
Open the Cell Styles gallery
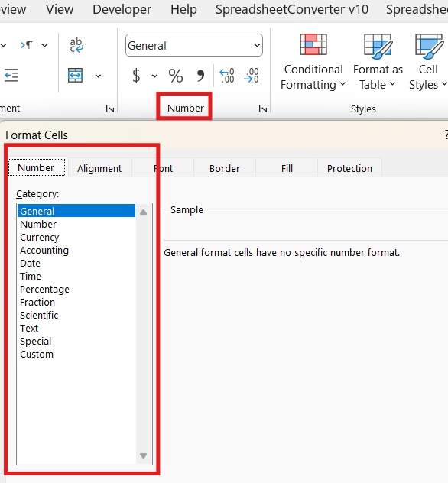(x=428, y=62)
